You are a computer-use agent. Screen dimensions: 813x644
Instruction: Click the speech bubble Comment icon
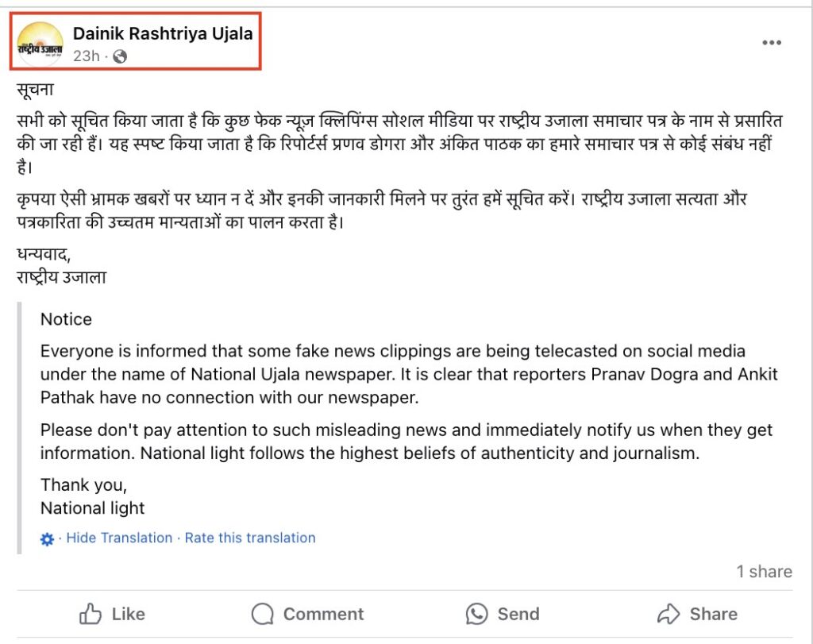[262, 614]
